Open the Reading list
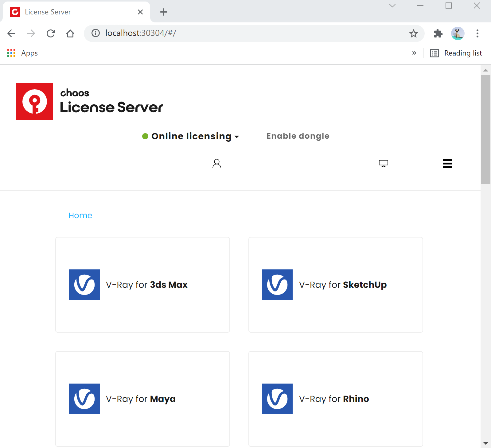The width and height of the screenshot is (491, 448). coord(456,53)
